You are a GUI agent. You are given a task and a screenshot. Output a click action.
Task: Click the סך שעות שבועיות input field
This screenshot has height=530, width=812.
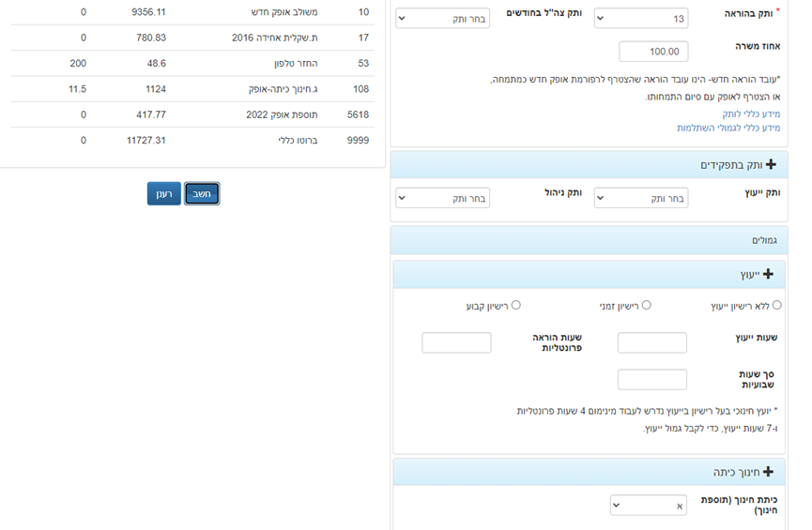tap(652, 379)
